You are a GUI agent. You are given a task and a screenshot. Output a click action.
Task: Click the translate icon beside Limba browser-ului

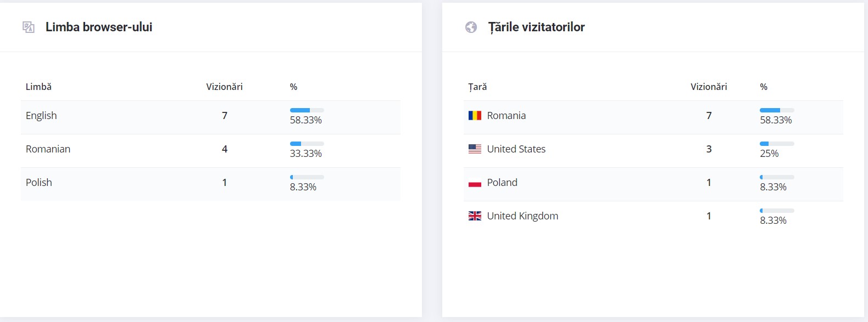click(29, 27)
